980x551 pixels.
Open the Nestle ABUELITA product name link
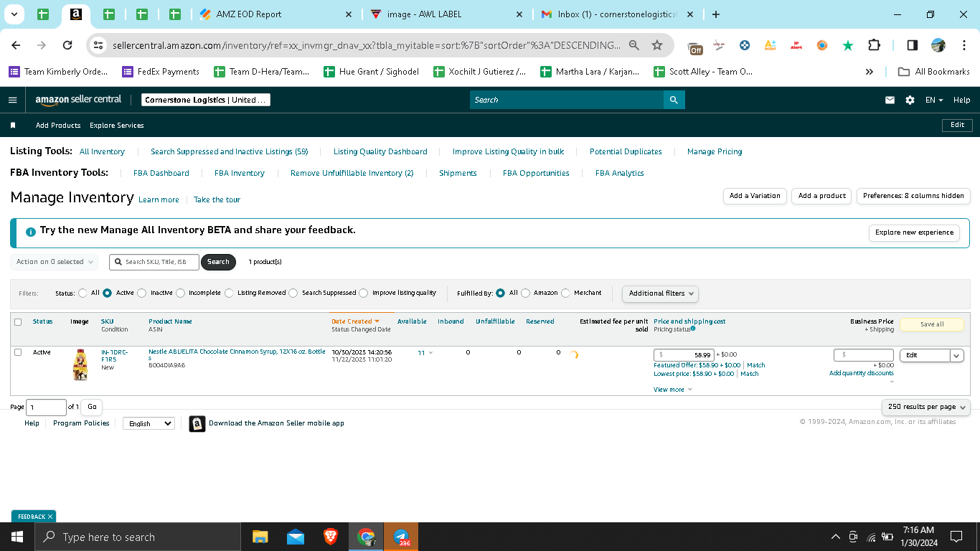tap(237, 355)
